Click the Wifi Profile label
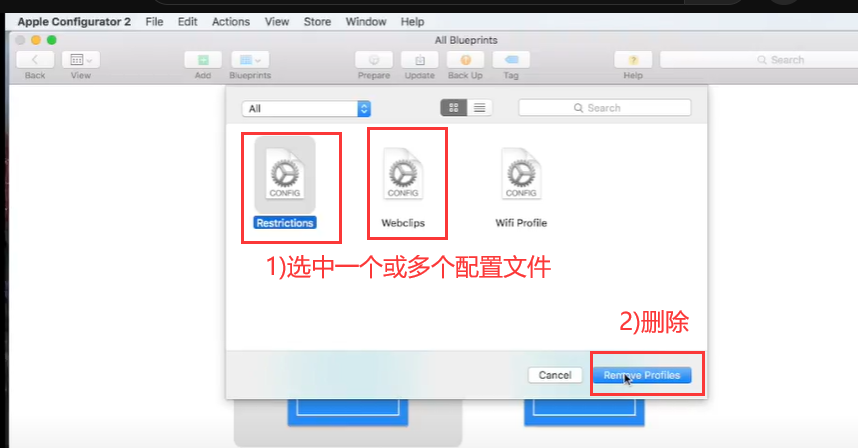The width and height of the screenshot is (858, 448). (521, 223)
